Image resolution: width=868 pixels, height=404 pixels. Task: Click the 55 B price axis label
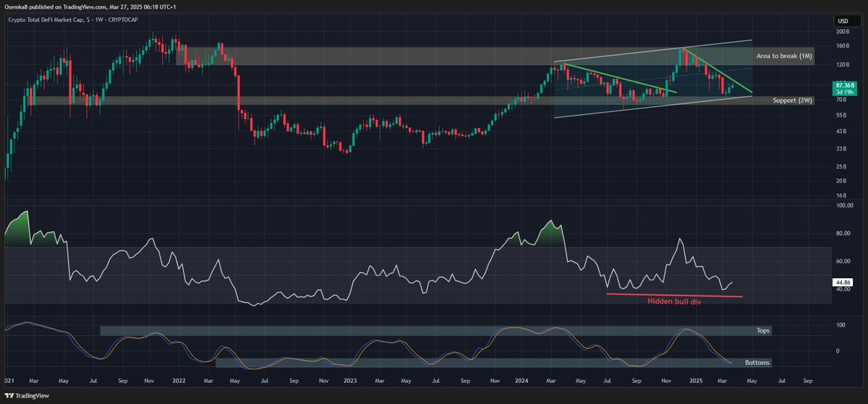click(842, 115)
